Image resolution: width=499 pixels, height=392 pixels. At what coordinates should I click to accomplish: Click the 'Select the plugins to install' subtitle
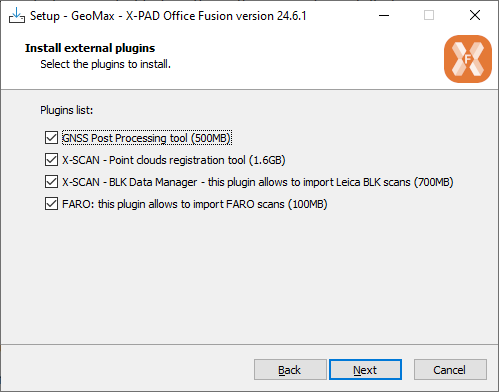[x=105, y=64]
